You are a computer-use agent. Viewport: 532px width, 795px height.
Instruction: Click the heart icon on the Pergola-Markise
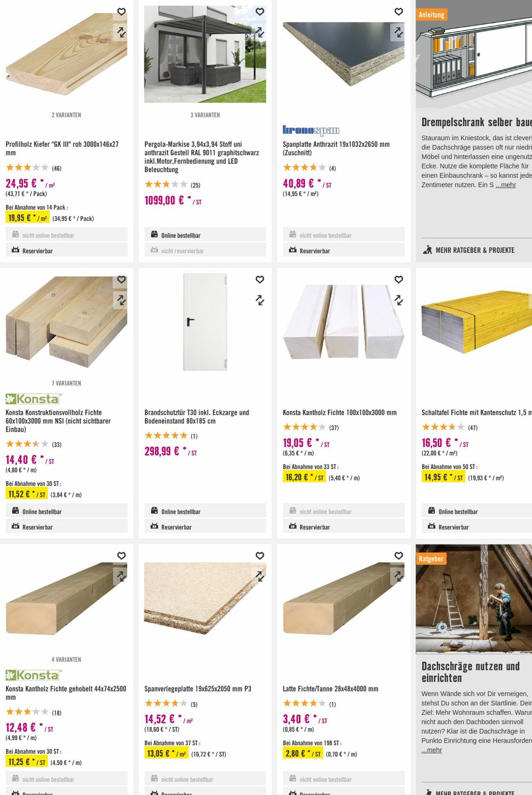tap(260, 12)
